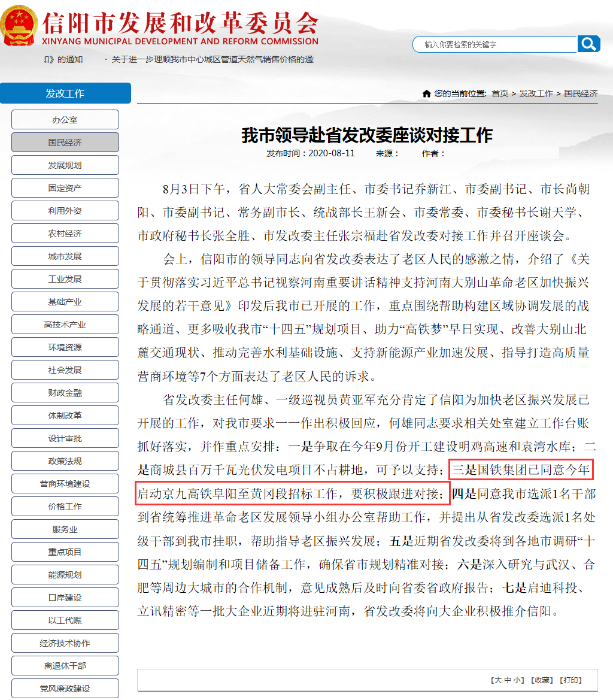Screen dimensions: 613x700
Task: Click the article title 我市领导赴省发改委座谈对接工作
Action: [367, 135]
